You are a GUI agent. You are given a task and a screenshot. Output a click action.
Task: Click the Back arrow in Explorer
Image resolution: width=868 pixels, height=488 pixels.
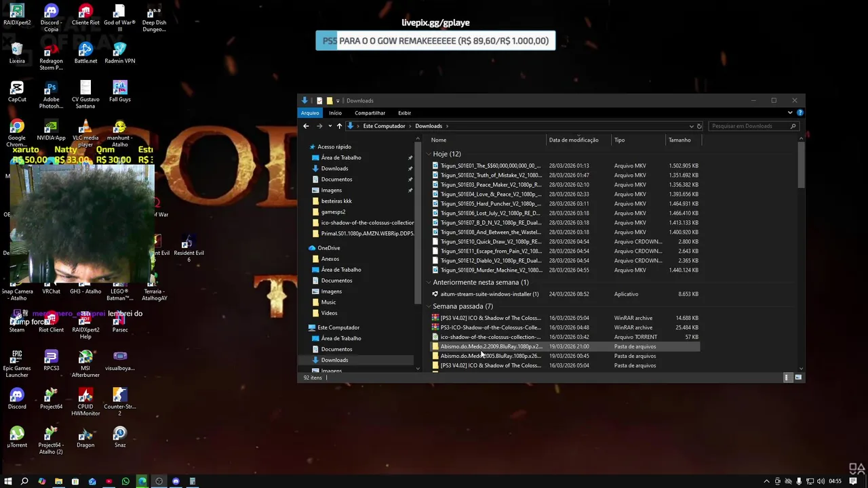306,126
